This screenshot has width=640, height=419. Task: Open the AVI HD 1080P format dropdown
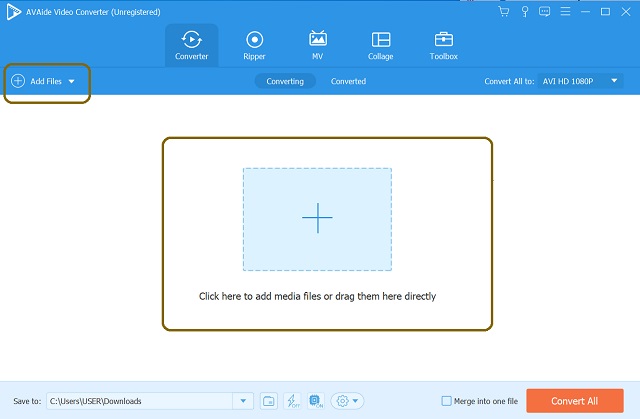580,81
